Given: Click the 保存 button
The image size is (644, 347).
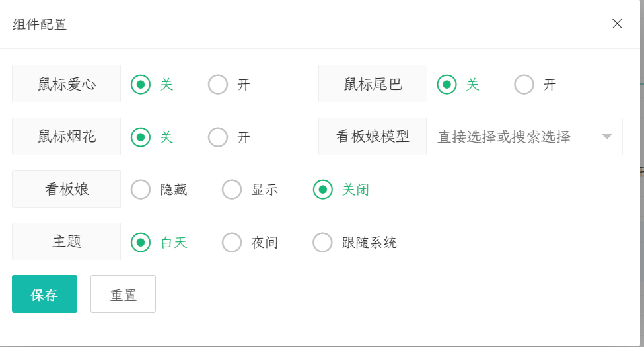Looking at the screenshot, I should click(x=44, y=294).
